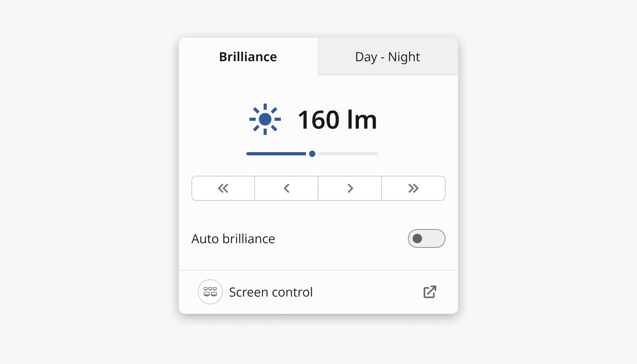This screenshot has height=364, width=637.
Task: Click the single-left chevron decrease button
Action: [286, 188]
